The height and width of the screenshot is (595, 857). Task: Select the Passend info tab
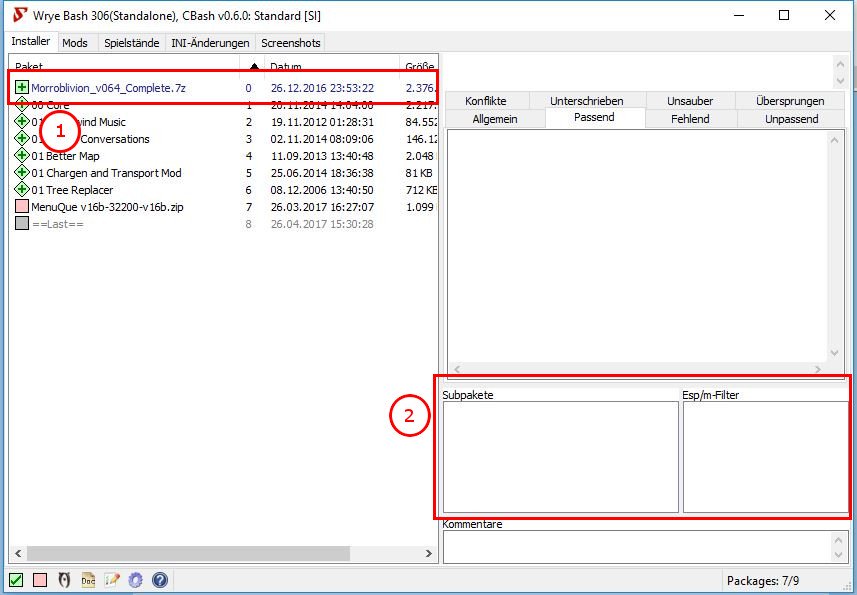tap(594, 117)
